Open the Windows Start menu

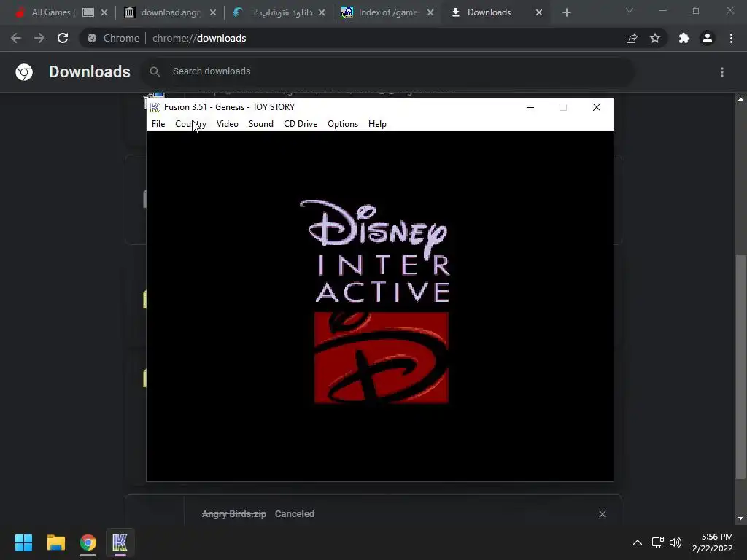(23, 542)
